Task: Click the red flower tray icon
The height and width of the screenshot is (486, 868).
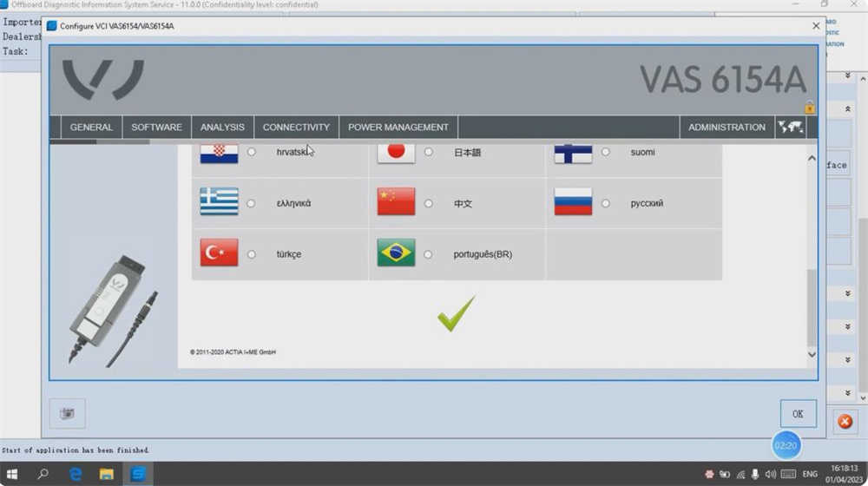Action: (x=709, y=475)
